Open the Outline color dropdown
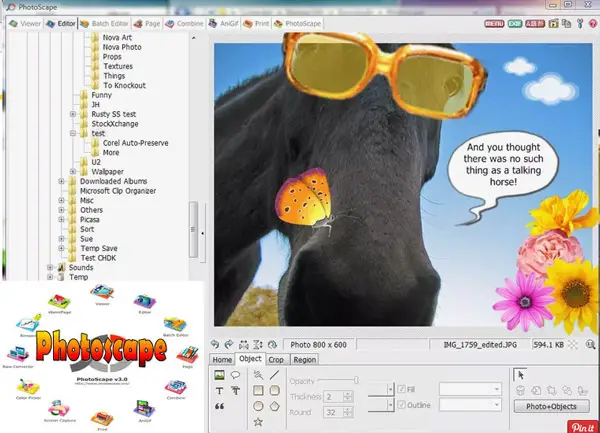Image resolution: width=600 pixels, height=433 pixels. click(470, 405)
